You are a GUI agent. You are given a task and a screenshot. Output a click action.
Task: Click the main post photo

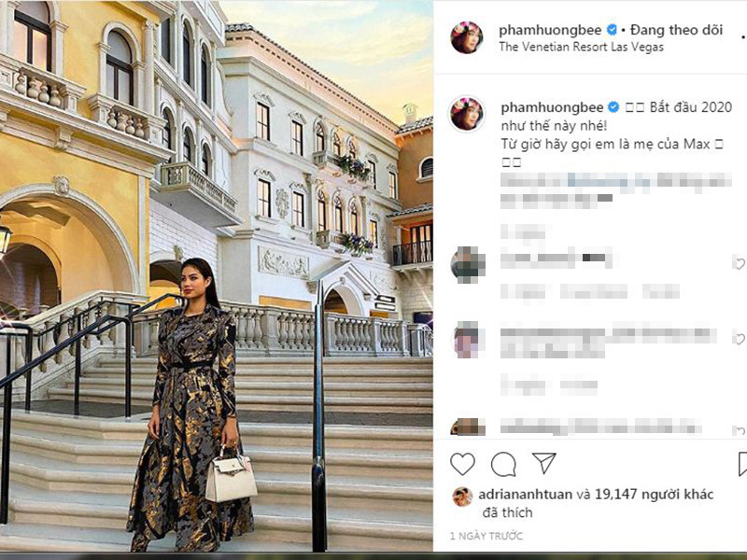point(217,276)
